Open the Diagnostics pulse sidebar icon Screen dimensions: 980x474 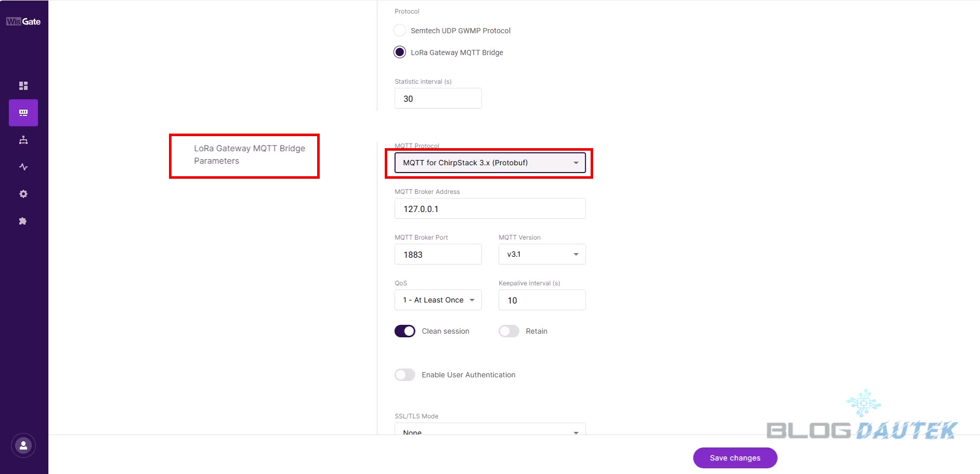[23, 167]
